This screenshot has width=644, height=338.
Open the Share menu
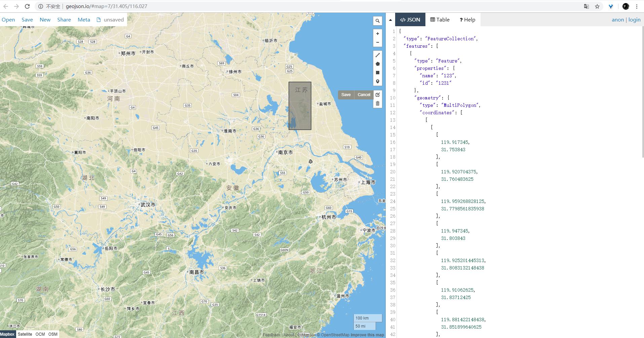[x=64, y=19]
